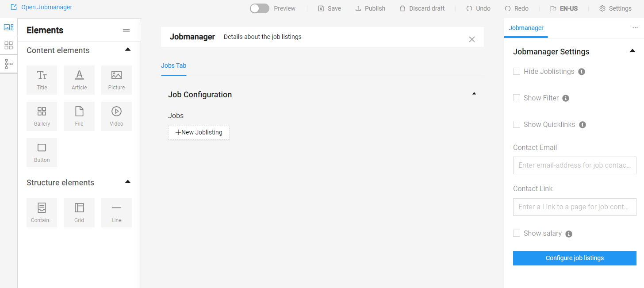This screenshot has height=288, width=644.
Task: Add a New Joblisting
Action: pyautogui.click(x=199, y=132)
